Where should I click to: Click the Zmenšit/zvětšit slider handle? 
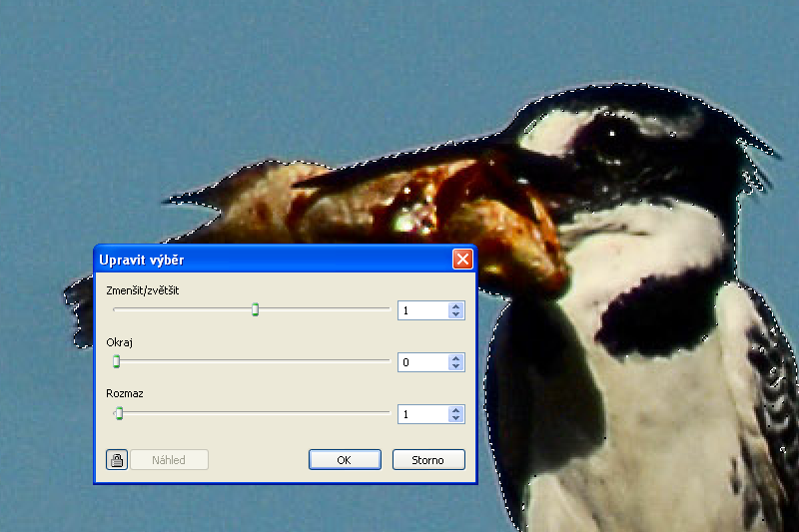255,310
